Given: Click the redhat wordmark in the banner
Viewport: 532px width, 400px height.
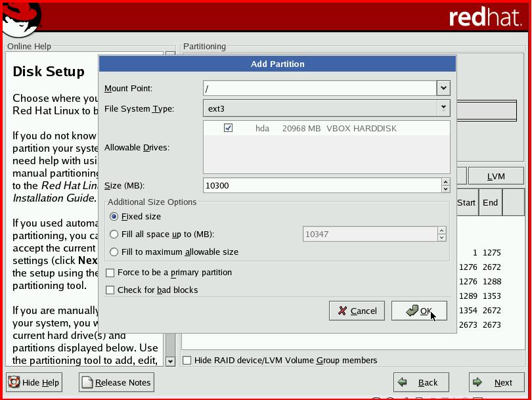Looking at the screenshot, I should 485,17.
